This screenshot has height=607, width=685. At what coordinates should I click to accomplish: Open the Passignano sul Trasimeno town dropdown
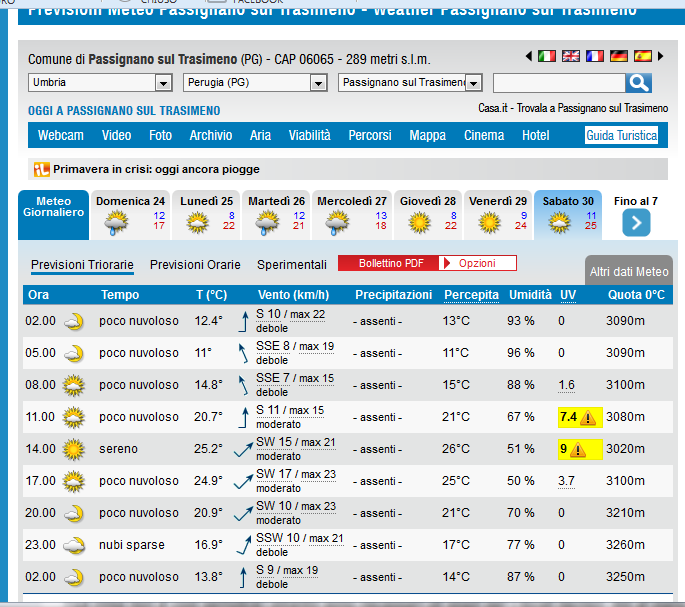pos(410,83)
